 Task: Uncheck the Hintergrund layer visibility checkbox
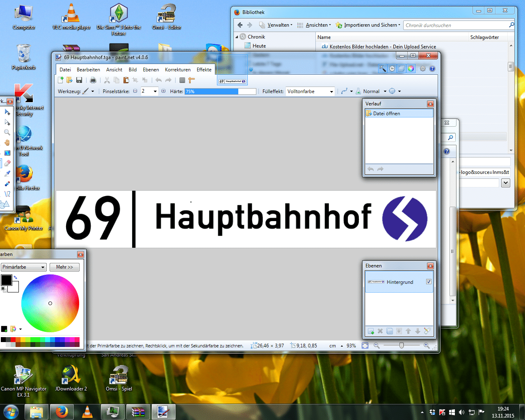(429, 282)
